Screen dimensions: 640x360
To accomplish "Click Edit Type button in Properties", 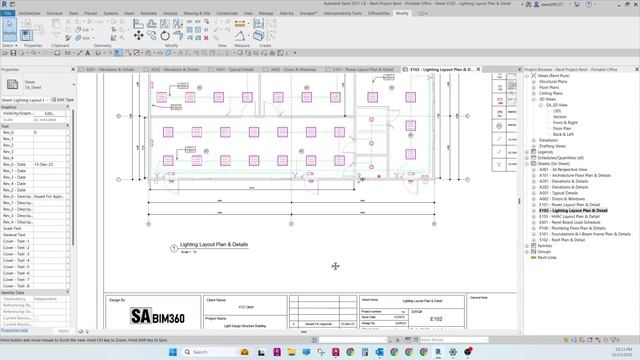I will click(x=62, y=100).
